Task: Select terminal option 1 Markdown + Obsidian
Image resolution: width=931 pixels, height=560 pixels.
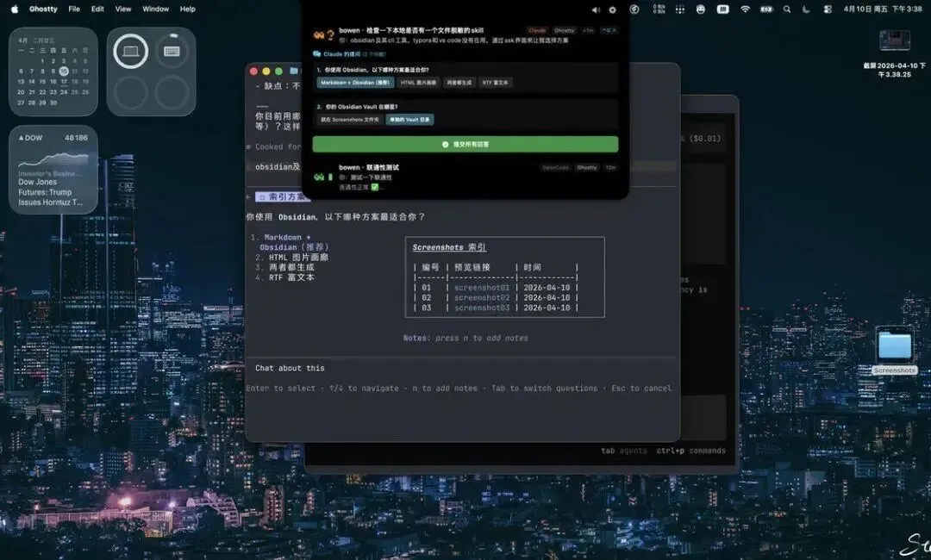Action: click(x=290, y=242)
